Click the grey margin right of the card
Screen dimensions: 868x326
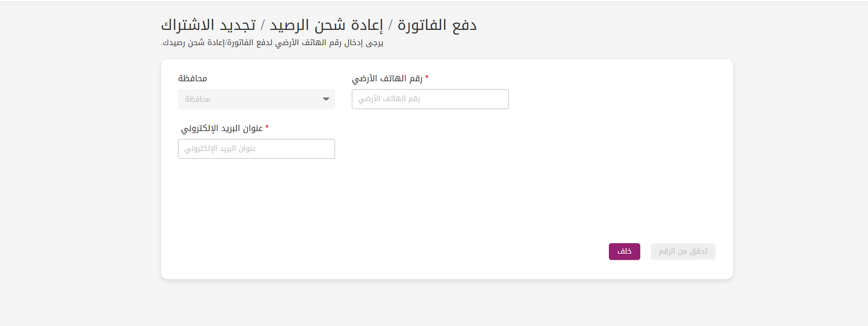[800, 168]
